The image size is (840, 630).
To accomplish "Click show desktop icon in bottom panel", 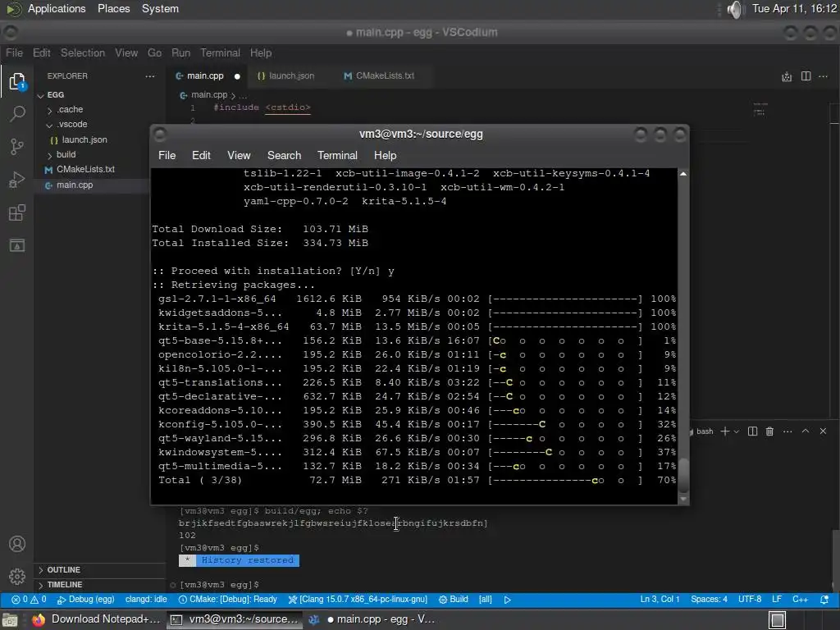I will coord(9,620).
